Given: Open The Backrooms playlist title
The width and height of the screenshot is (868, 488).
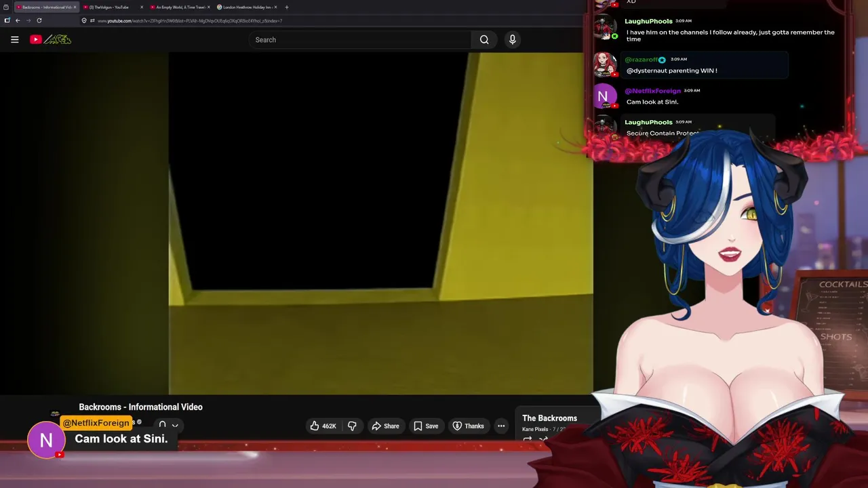Looking at the screenshot, I should tap(549, 418).
